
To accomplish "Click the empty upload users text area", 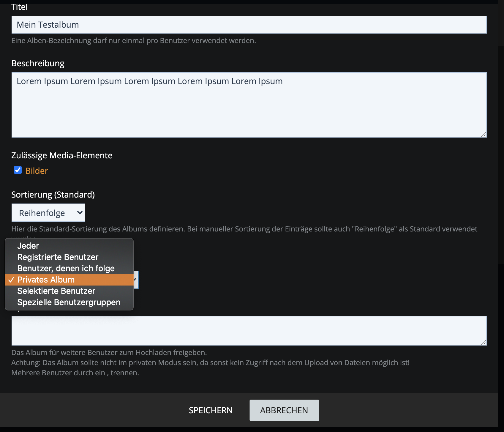I will click(x=249, y=330).
